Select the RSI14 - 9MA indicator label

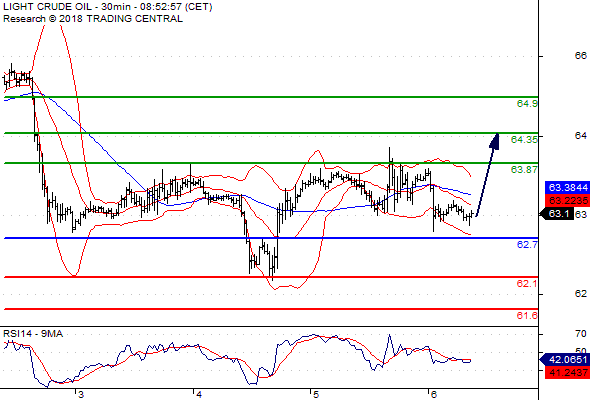(x=33, y=334)
